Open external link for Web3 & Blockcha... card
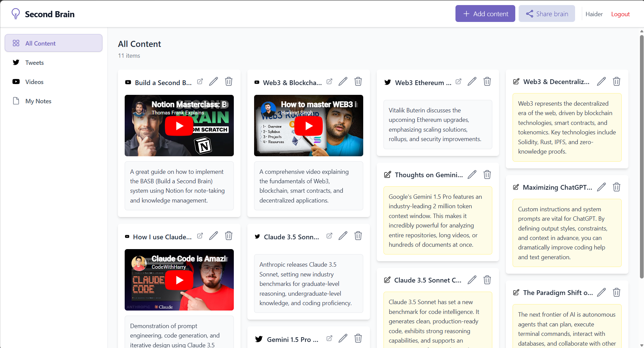This screenshot has width=644, height=348. [329, 81]
